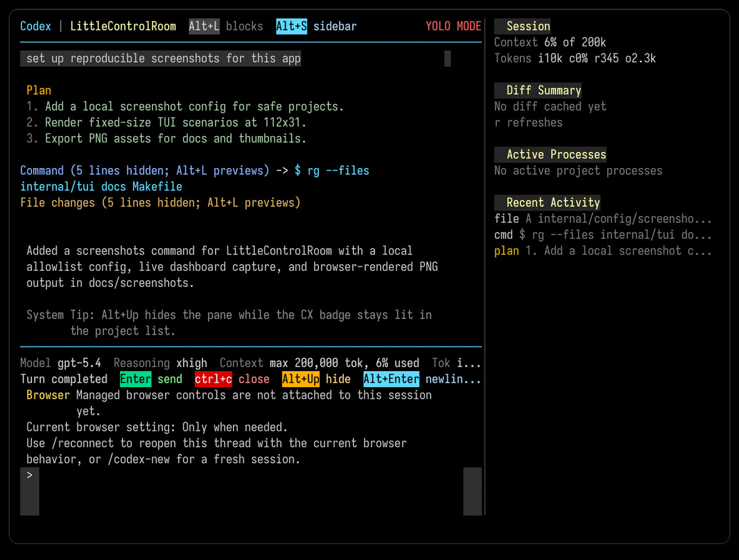Expand the File changes hidden block

tap(160, 202)
